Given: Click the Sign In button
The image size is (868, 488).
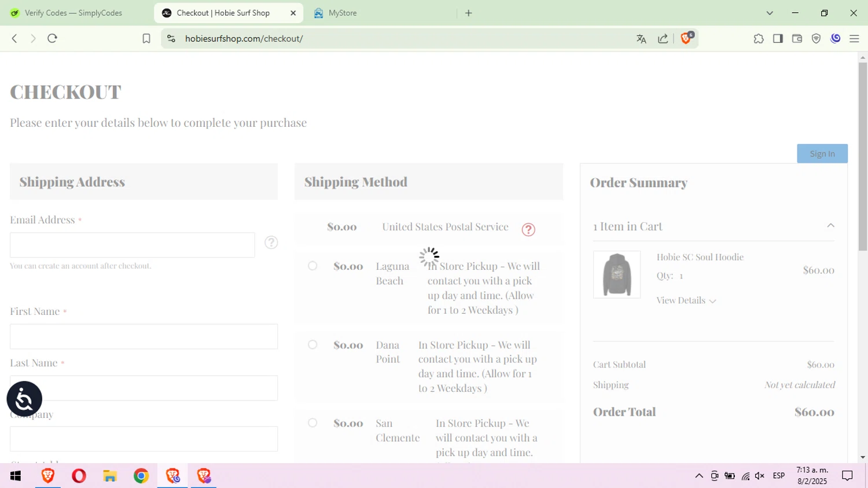Looking at the screenshot, I should [x=822, y=153].
